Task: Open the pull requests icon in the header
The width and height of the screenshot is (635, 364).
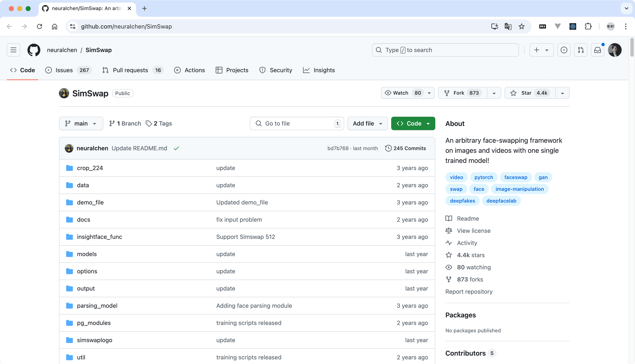Action: [x=581, y=50]
